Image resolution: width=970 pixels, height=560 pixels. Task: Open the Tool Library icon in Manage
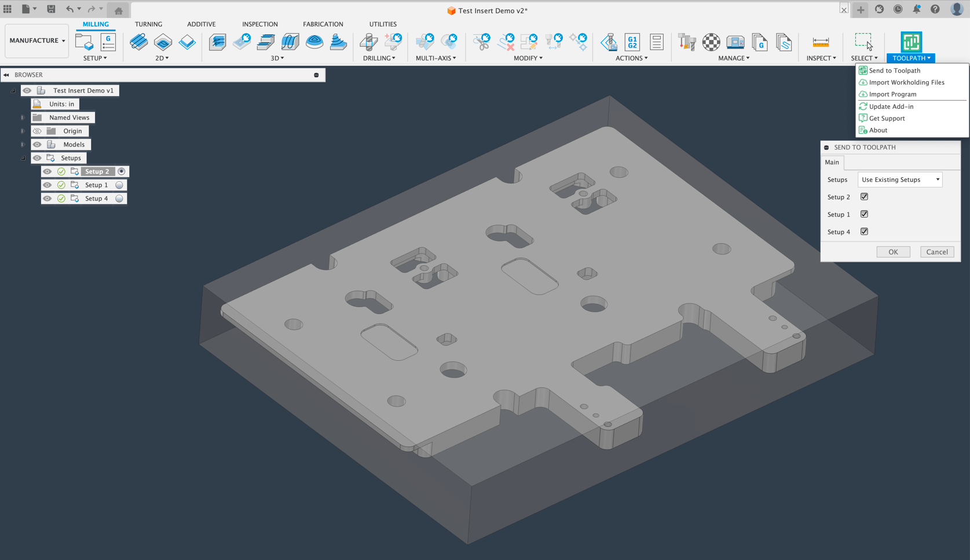tap(687, 42)
